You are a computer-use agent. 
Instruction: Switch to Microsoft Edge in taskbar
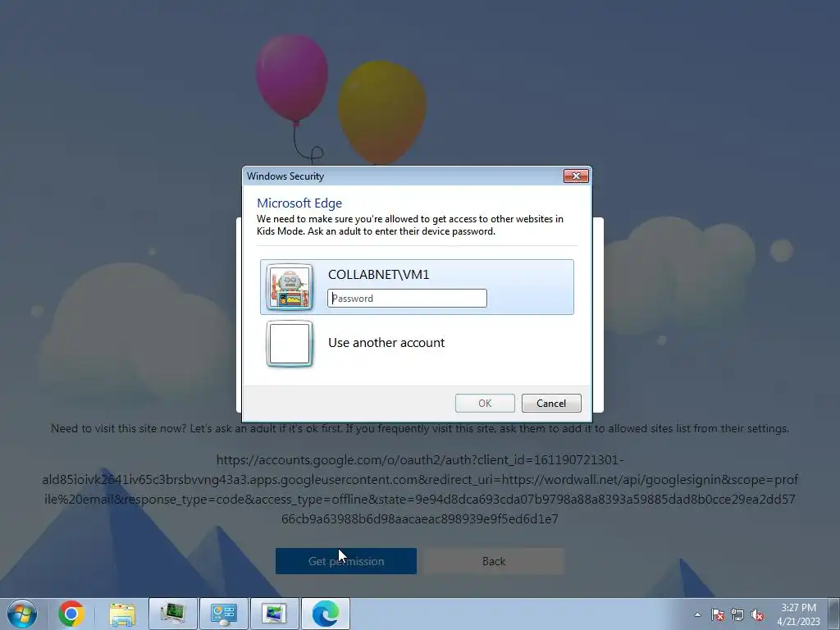[325, 614]
